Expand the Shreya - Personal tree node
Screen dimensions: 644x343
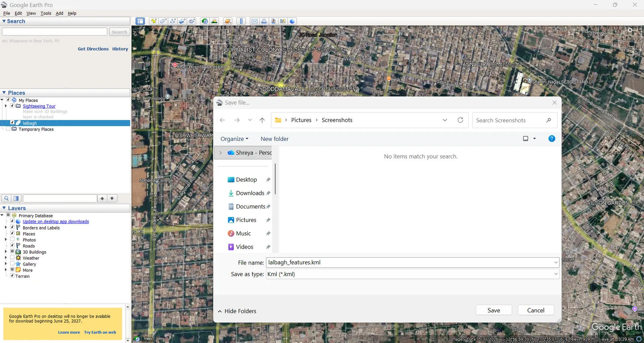click(221, 153)
